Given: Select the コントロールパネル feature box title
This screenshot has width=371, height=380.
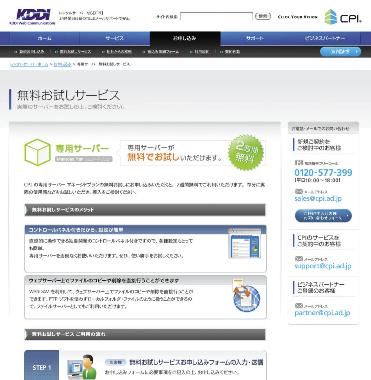Looking at the screenshot, I should coord(76,230).
